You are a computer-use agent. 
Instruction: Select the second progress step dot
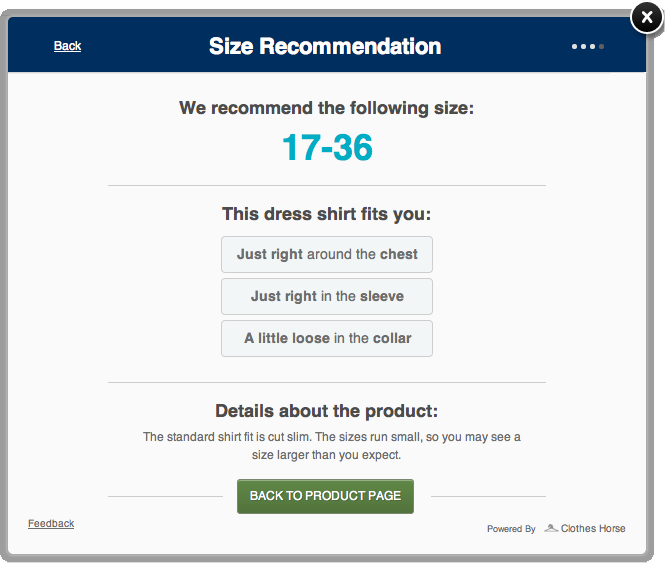[x=584, y=46]
